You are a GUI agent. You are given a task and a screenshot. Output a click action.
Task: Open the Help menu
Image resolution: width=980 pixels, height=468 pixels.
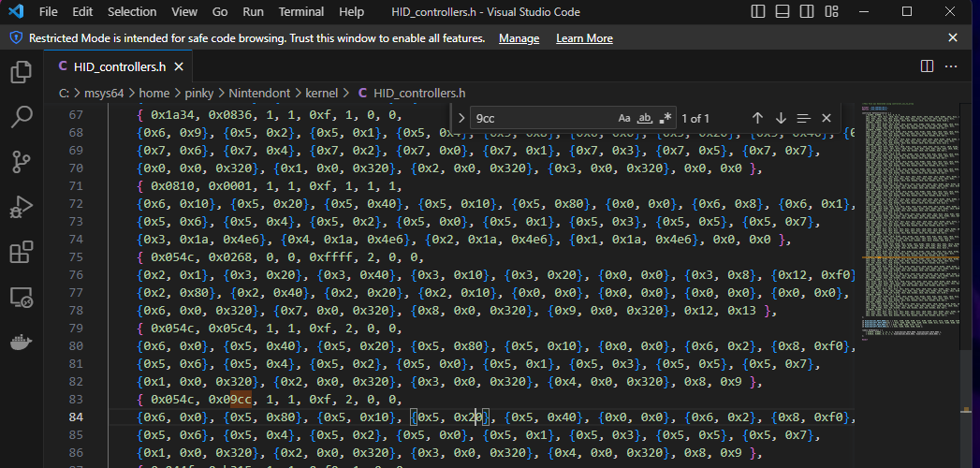coord(351,12)
